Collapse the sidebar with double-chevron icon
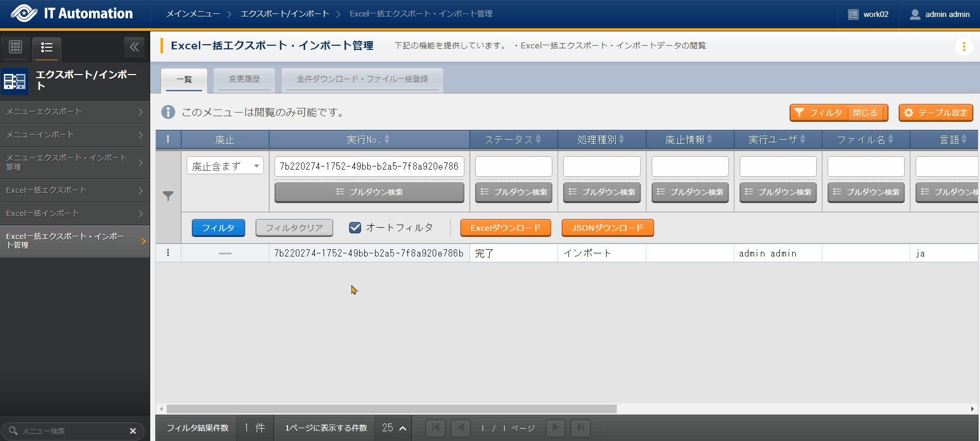 (x=134, y=47)
